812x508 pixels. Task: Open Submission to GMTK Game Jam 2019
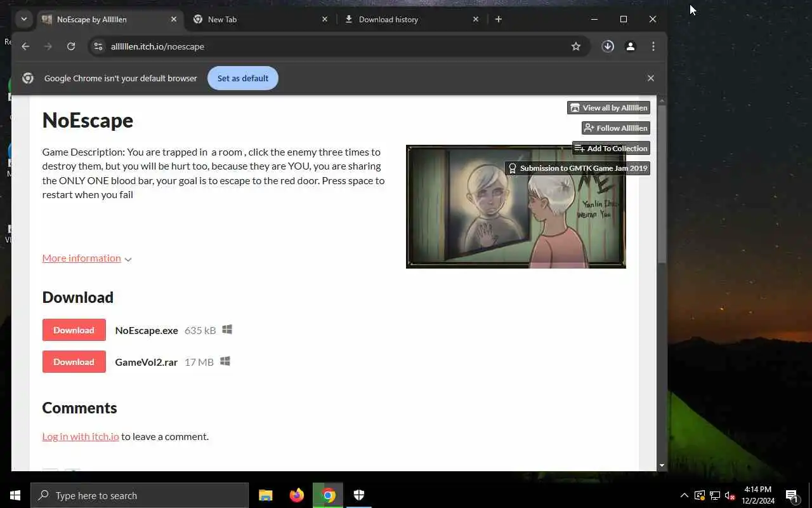pyautogui.click(x=577, y=168)
